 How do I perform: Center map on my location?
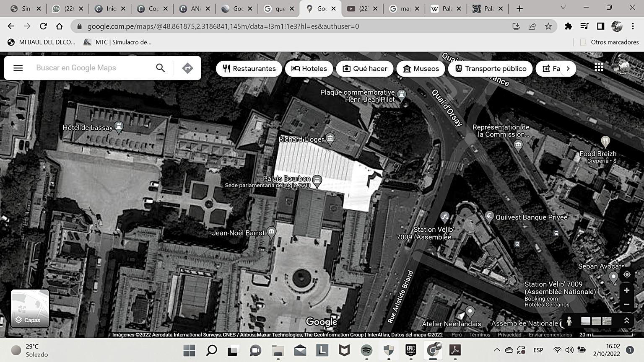click(x=627, y=274)
